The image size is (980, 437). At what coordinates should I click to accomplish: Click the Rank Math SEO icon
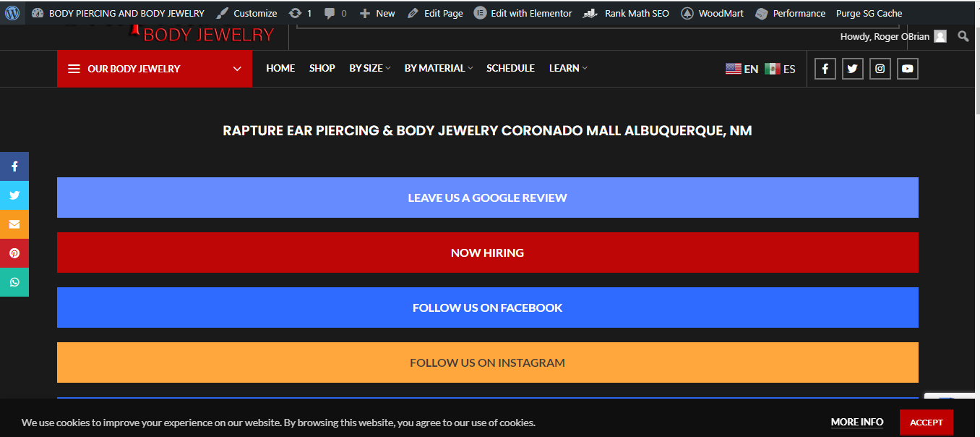[591, 13]
